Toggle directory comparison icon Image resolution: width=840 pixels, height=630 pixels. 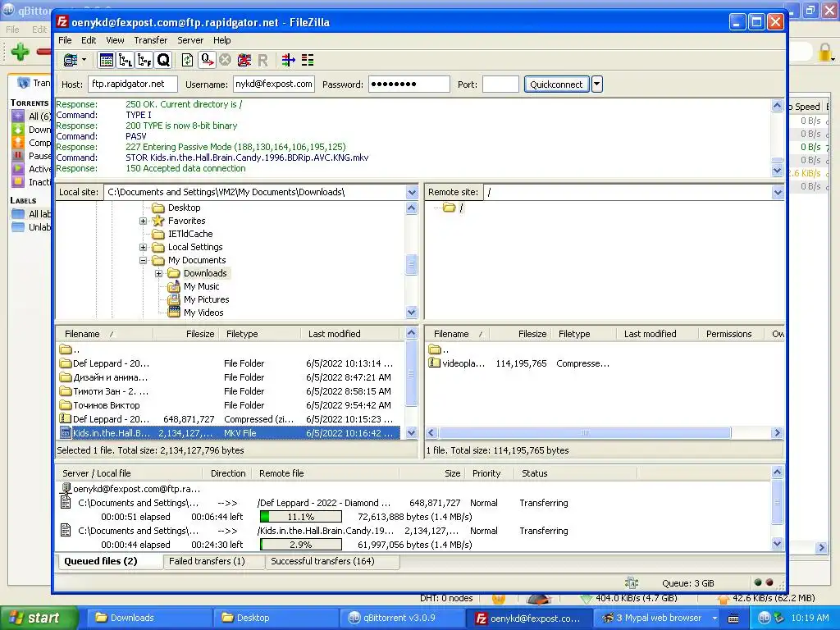308,60
